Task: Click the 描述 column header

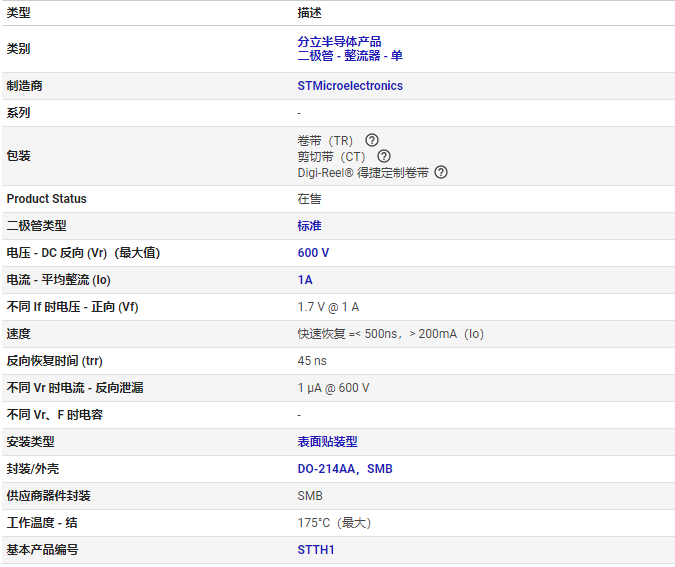Action: (309, 13)
